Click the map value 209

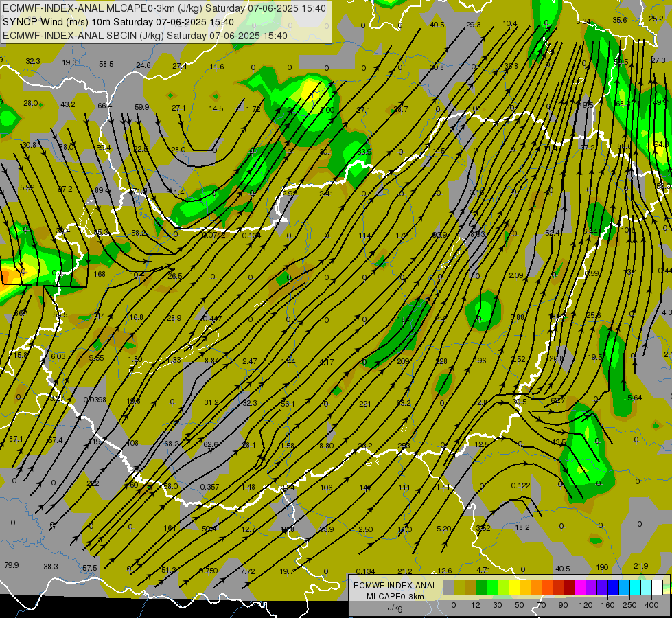click(x=403, y=362)
